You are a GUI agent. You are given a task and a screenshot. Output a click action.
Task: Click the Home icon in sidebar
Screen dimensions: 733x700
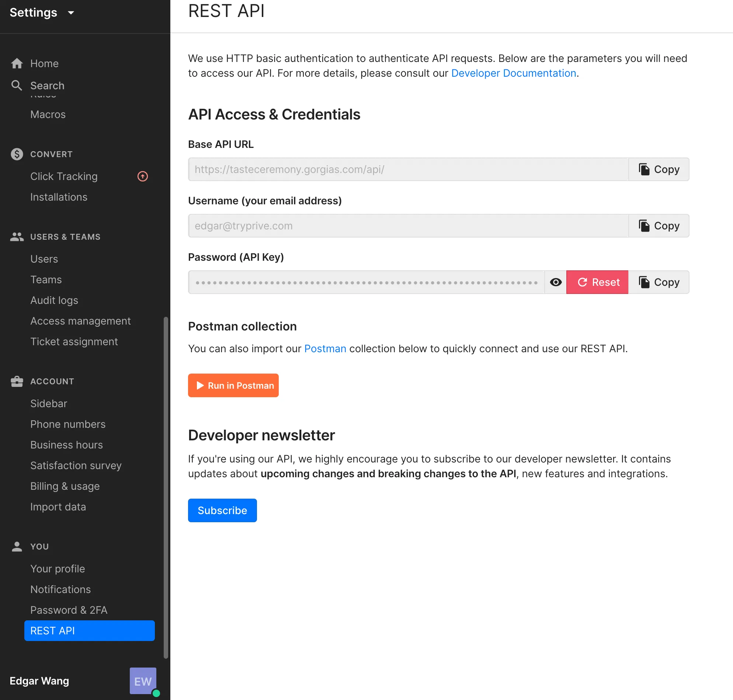(x=17, y=63)
